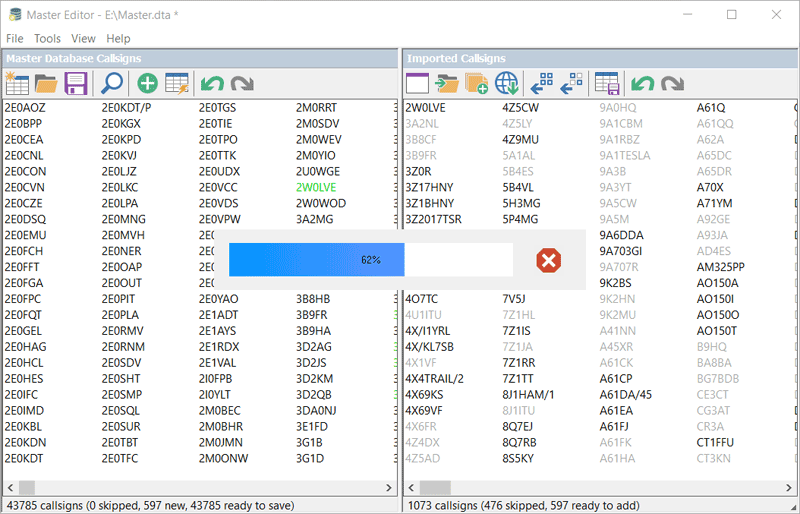Screen dimensions: 800x514
Task: Cancel the progress with red X button
Action: click(548, 260)
